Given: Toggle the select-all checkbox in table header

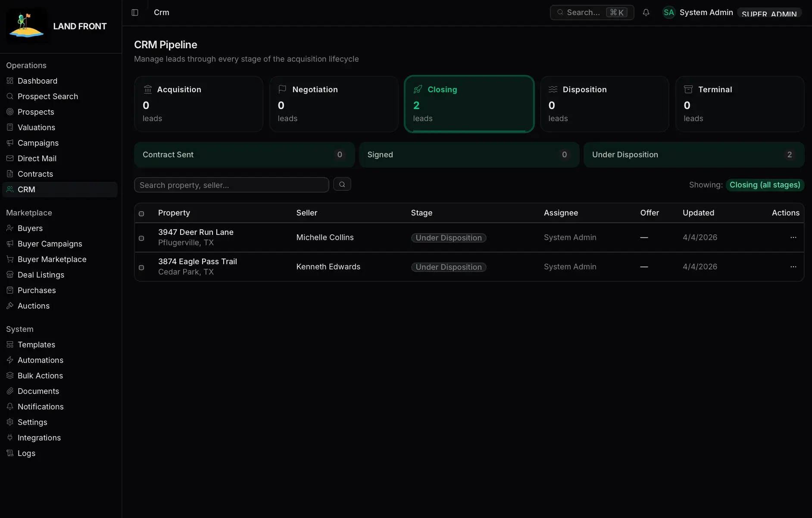Looking at the screenshot, I should pos(141,214).
